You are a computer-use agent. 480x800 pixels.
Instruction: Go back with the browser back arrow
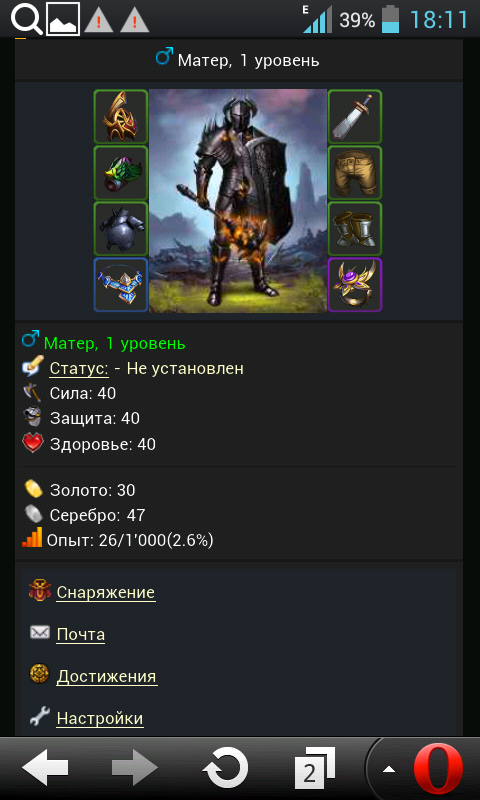45,767
